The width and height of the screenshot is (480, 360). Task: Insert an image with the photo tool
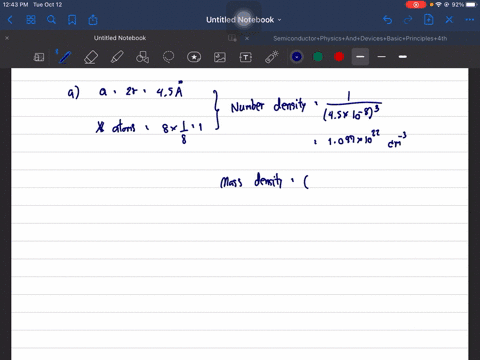tap(220, 57)
